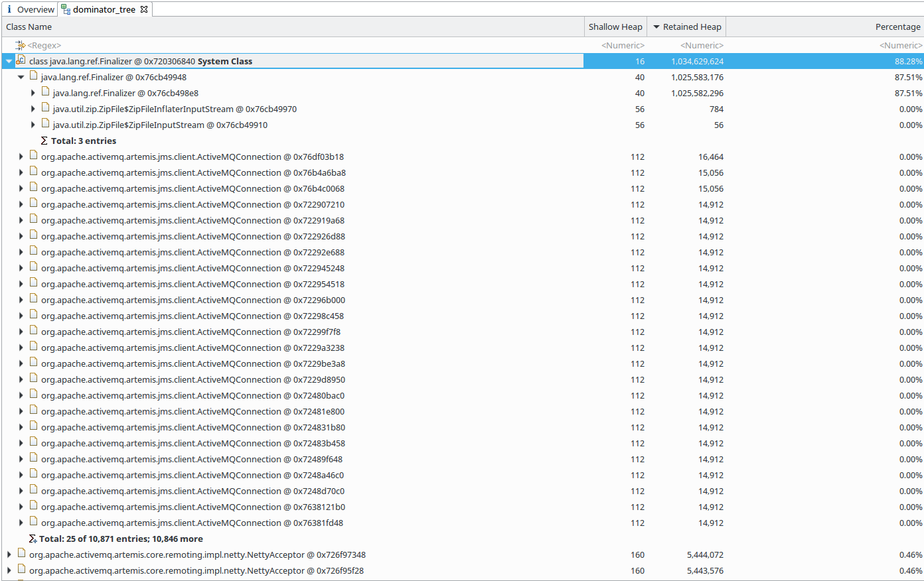Close the dominator_tree tab
The image size is (924, 581).
coord(144,9)
